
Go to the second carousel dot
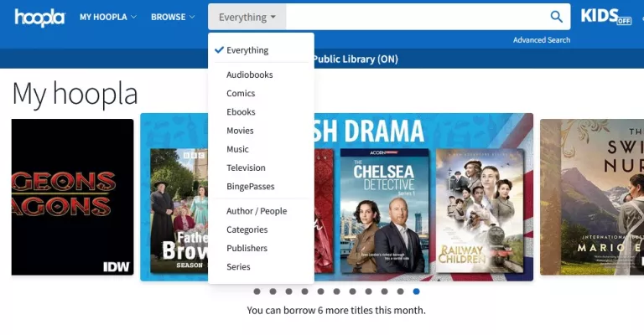pyautogui.click(x=273, y=291)
